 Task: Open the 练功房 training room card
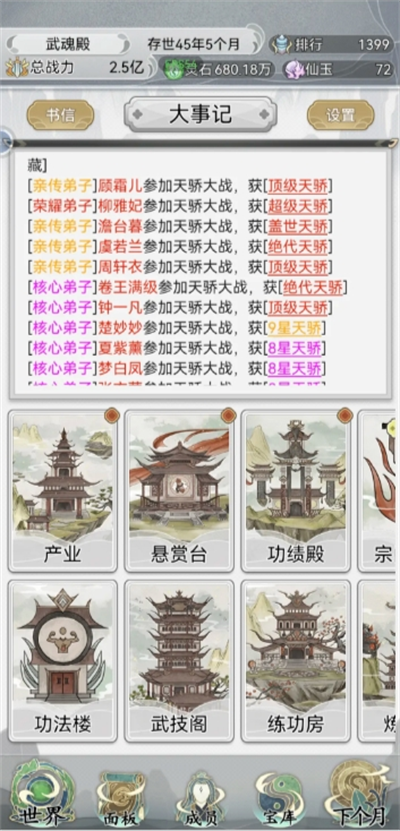(x=296, y=660)
